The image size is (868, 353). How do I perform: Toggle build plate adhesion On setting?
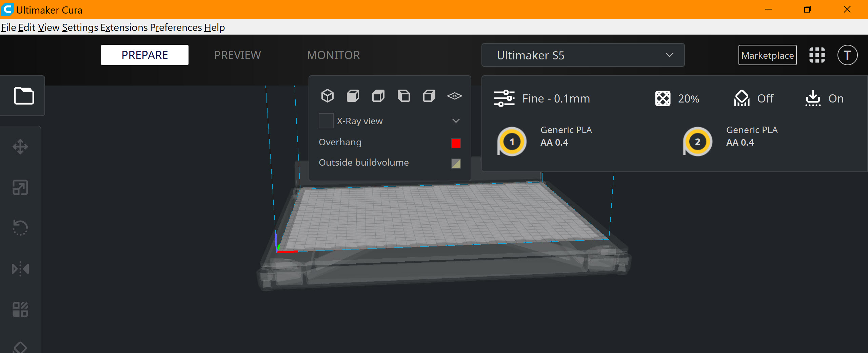(x=825, y=98)
